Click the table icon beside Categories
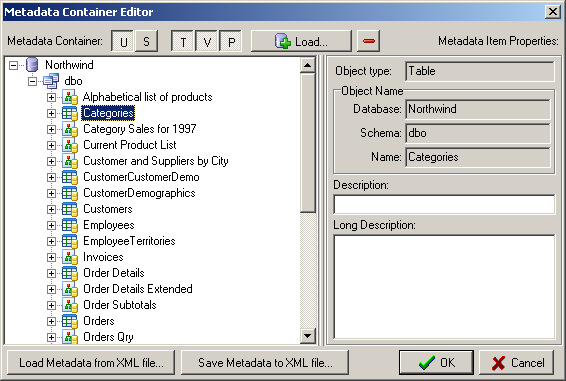 (70, 113)
